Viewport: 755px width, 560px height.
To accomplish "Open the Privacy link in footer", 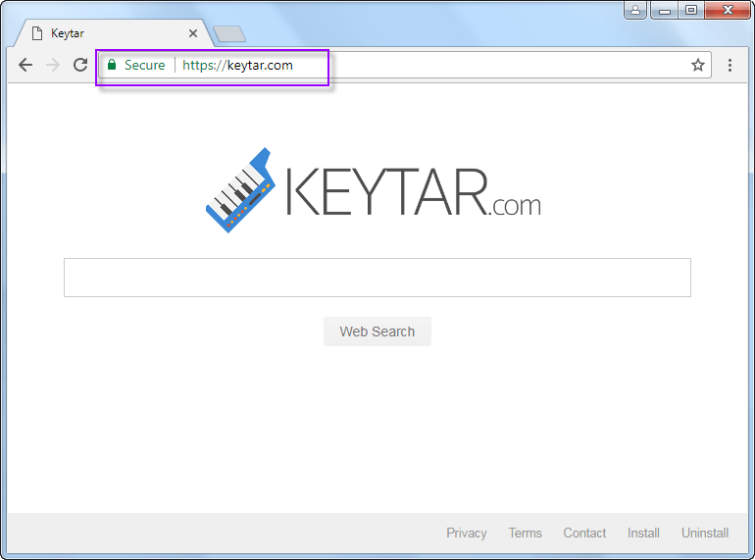I will pyautogui.click(x=467, y=533).
